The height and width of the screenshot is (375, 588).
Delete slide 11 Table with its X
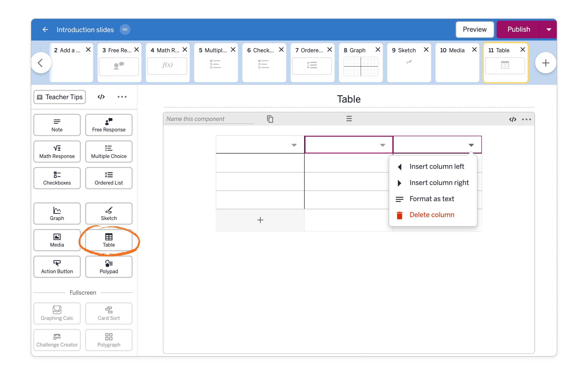click(522, 50)
